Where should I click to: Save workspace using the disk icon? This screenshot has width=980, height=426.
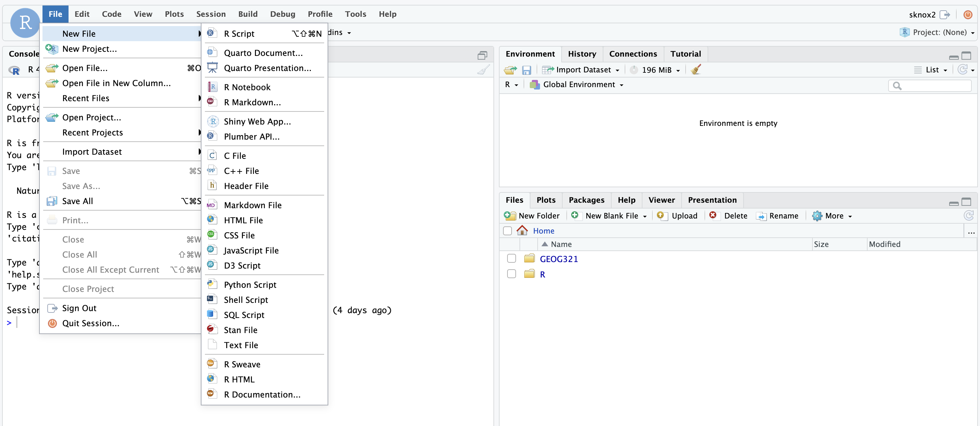527,70
